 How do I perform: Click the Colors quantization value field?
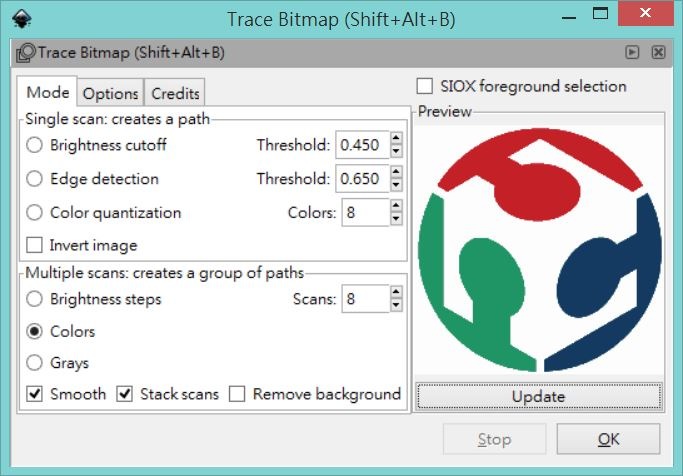pyautogui.click(x=365, y=213)
